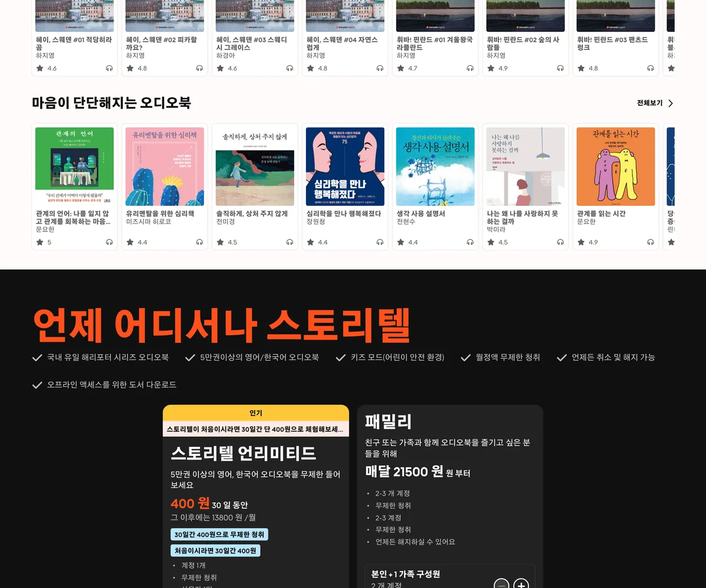
Task: Click 마음이 단단해지는 오디오북 section heading
Action: tap(112, 103)
